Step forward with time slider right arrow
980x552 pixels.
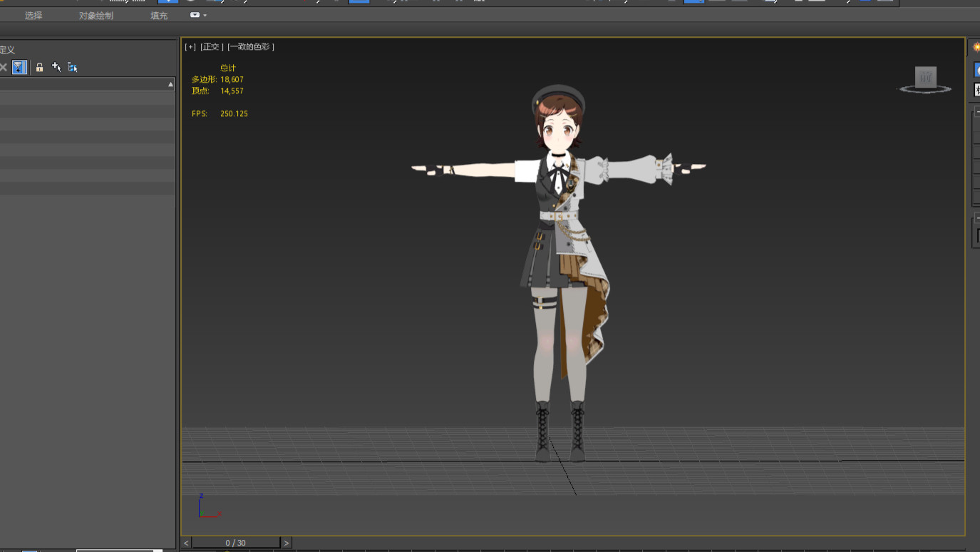pyautogui.click(x=287, y=543)
